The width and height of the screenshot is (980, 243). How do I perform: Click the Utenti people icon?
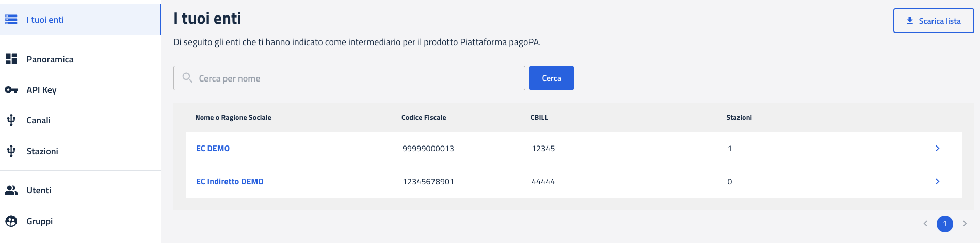(x=11, y=190)
